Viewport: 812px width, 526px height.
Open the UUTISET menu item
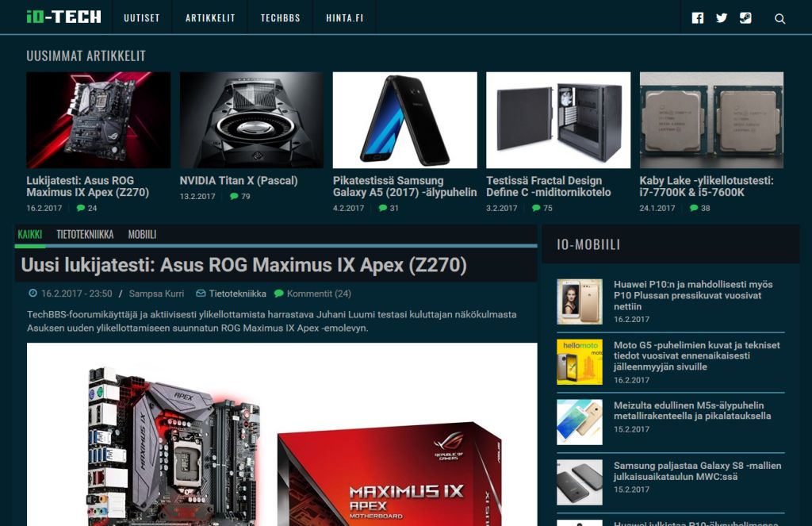(142, 17)
